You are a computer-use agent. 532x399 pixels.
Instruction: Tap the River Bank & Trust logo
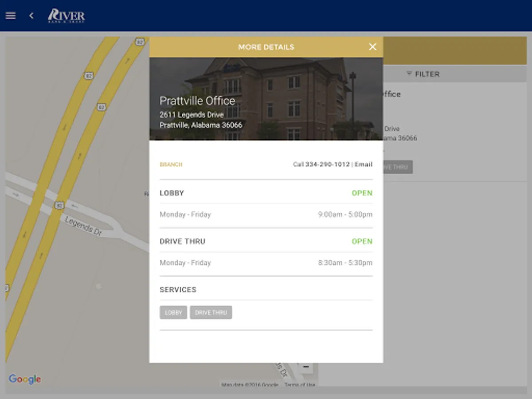tap(66, 16)
